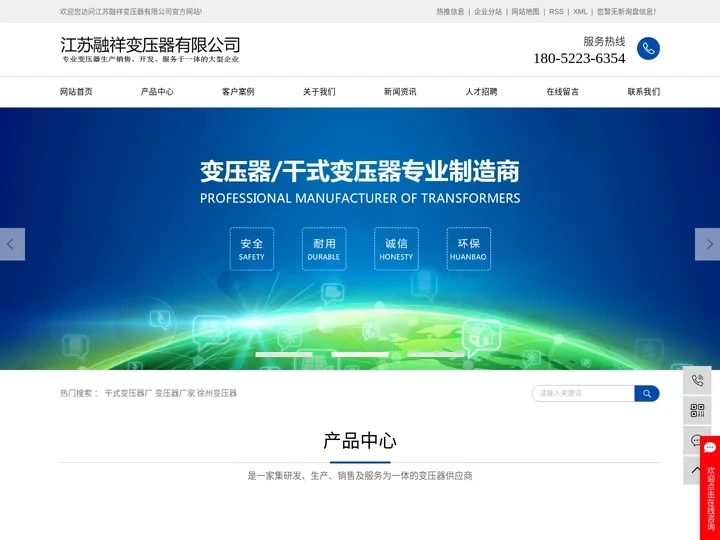Click 您暂无新询盘信息 link
The image size is (720, 540).
(x=626, y=12)
